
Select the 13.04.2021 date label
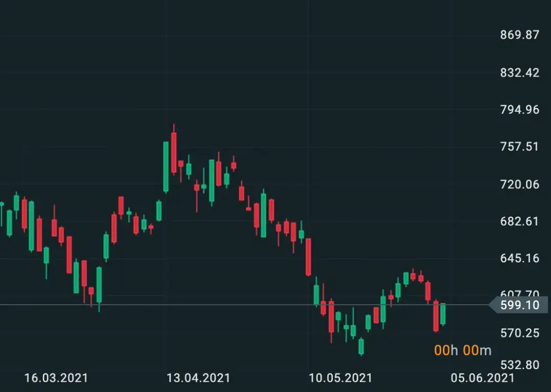198,378
